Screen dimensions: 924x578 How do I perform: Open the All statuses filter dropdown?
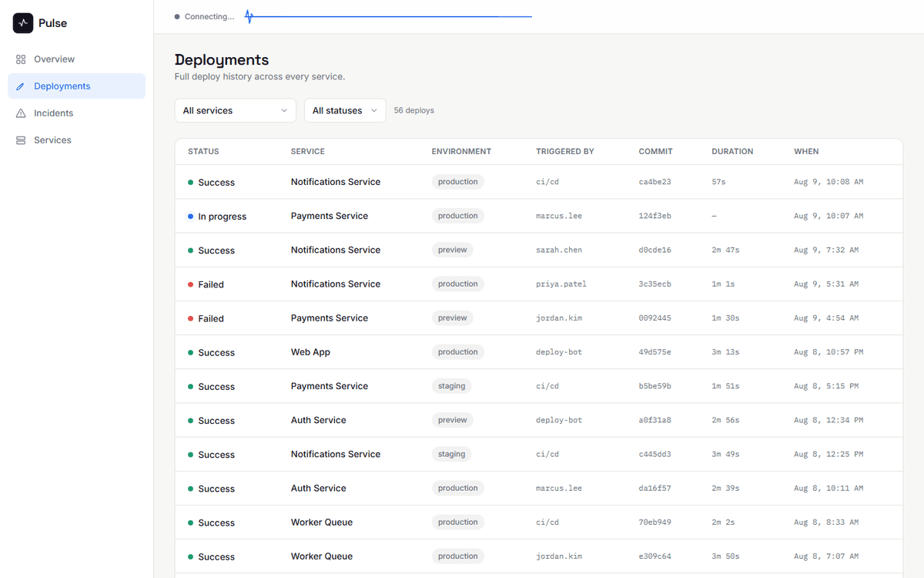[345, 110]
